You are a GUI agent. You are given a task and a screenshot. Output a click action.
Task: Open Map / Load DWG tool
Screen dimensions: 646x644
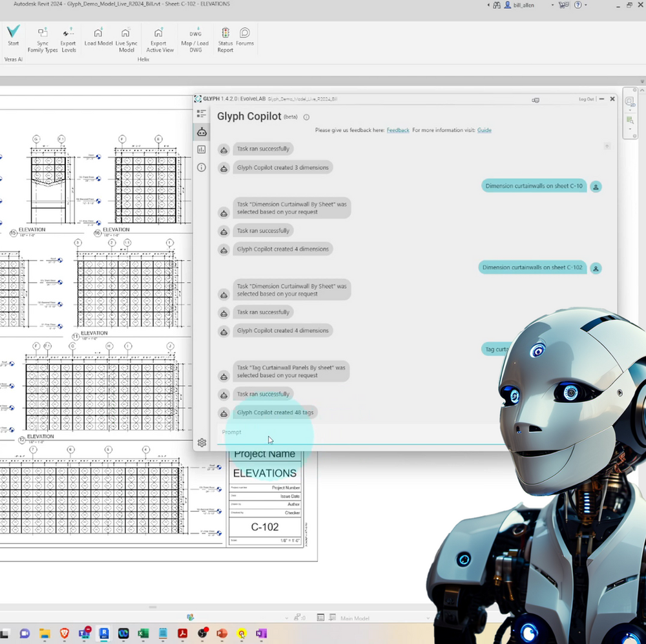[195, 39]
